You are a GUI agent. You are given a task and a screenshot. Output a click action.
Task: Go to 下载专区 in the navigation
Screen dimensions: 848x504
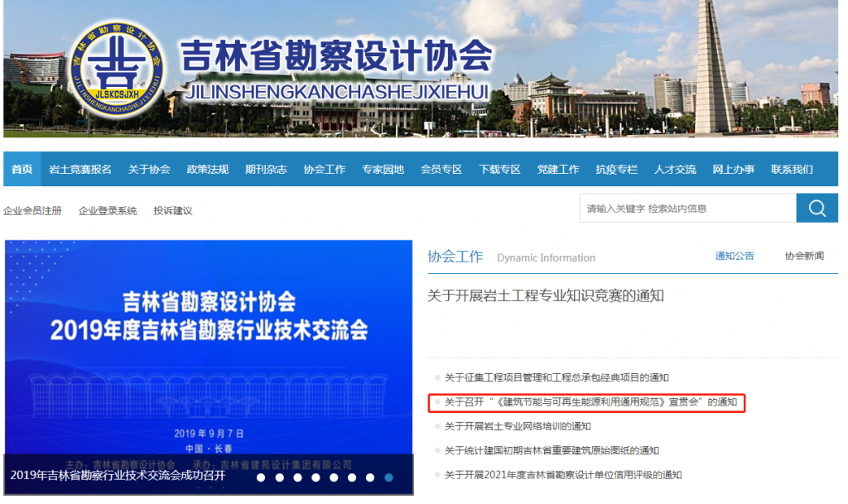[x=499, y=169]
